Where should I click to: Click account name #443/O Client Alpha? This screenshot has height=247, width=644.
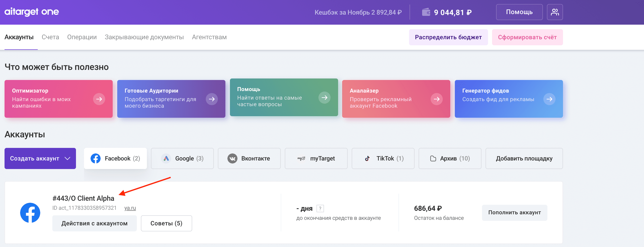(83, 198)
